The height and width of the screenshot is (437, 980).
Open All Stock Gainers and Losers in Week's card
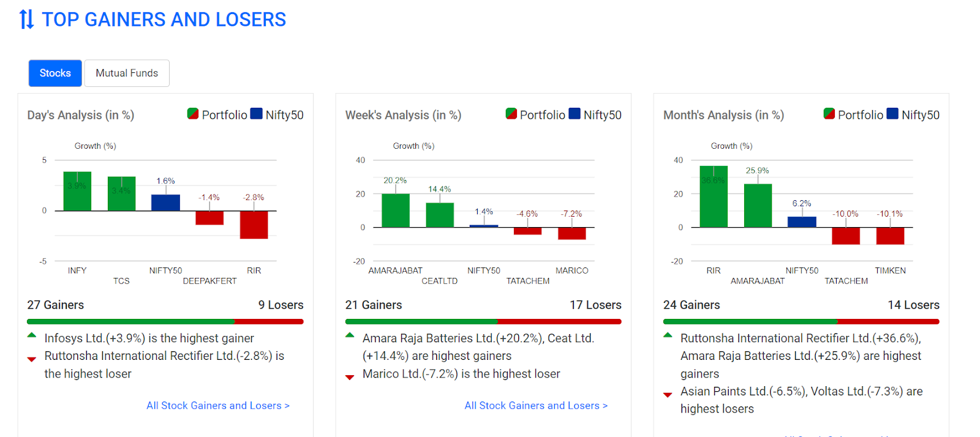point(536,406)
